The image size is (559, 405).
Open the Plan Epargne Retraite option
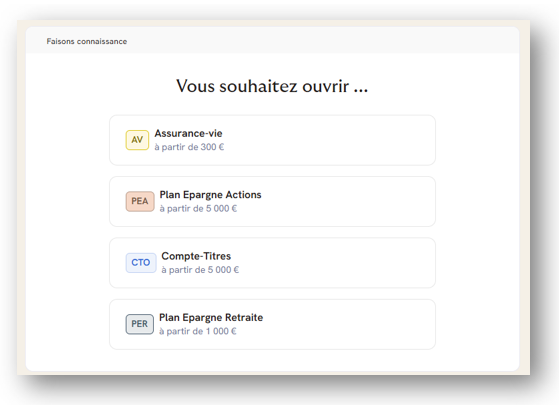click(272, 324)
